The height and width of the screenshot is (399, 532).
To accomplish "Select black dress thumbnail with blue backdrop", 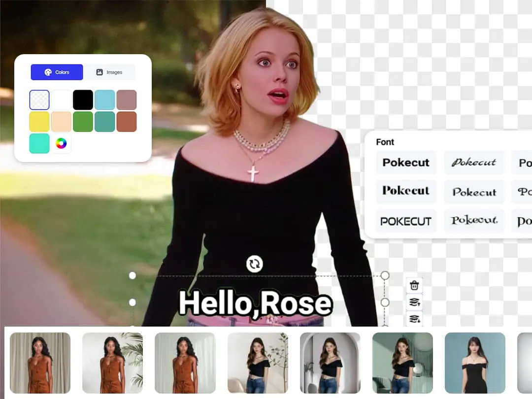I will (475, 363).
